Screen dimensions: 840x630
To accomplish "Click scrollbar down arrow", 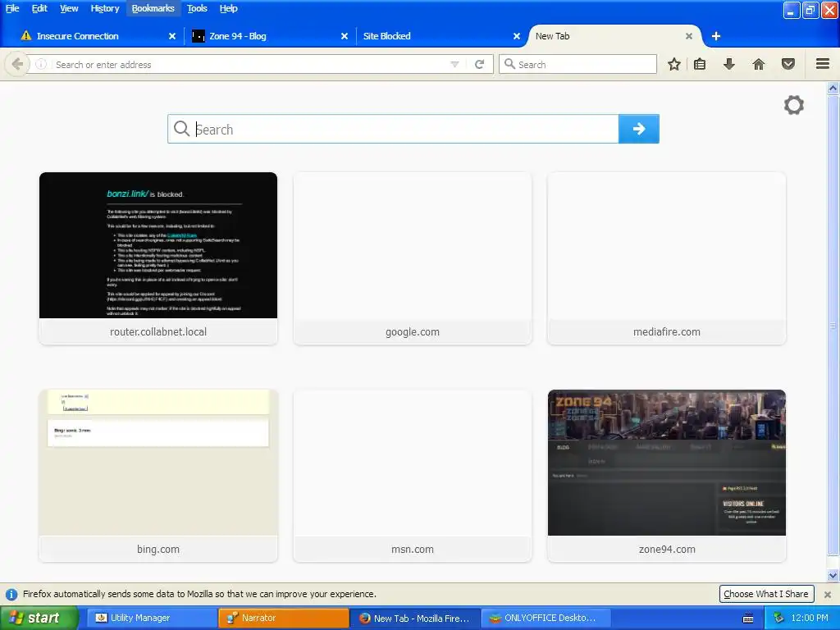I will tap(833, 575).
